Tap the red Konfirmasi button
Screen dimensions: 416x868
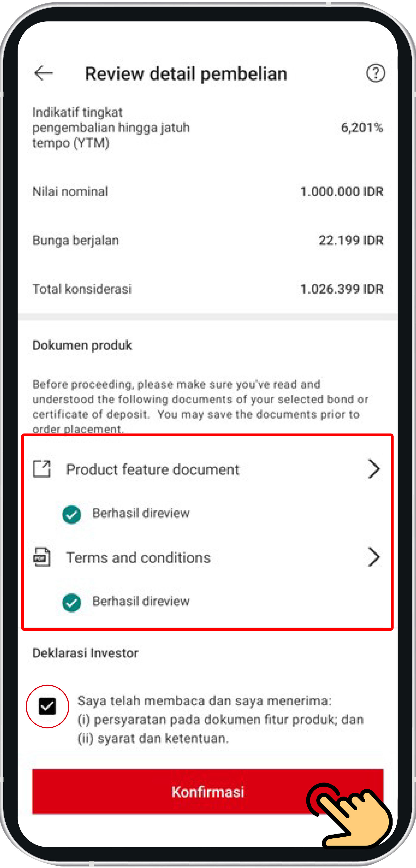click(x=208, y=791)
